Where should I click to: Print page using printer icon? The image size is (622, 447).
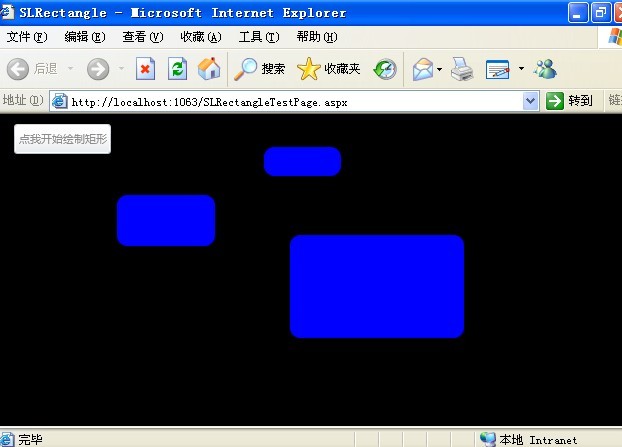point(462,69)
